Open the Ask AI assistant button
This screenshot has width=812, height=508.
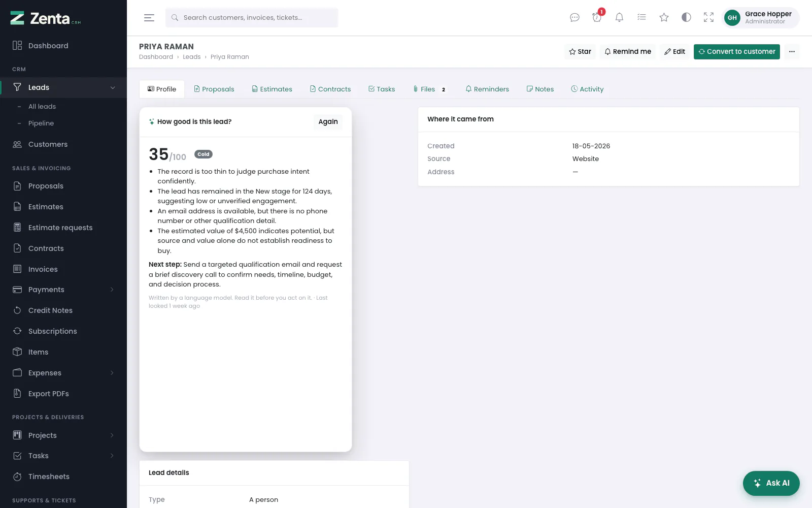[771, 483]
